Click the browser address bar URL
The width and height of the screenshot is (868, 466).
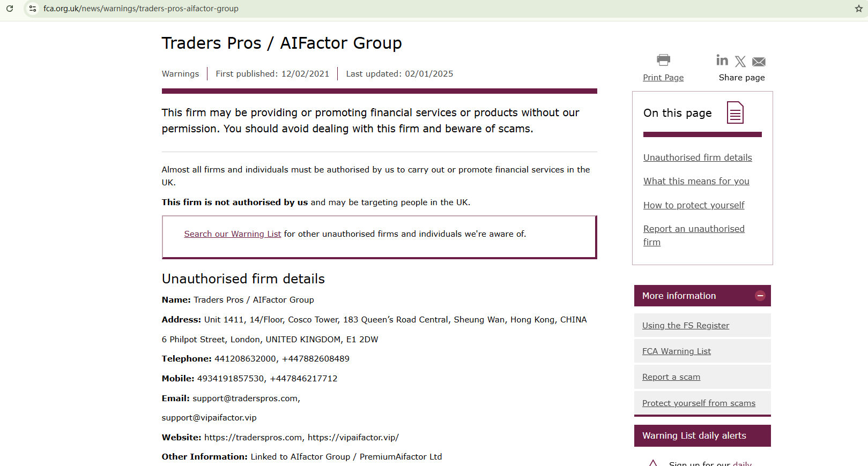tap(141, 9)
